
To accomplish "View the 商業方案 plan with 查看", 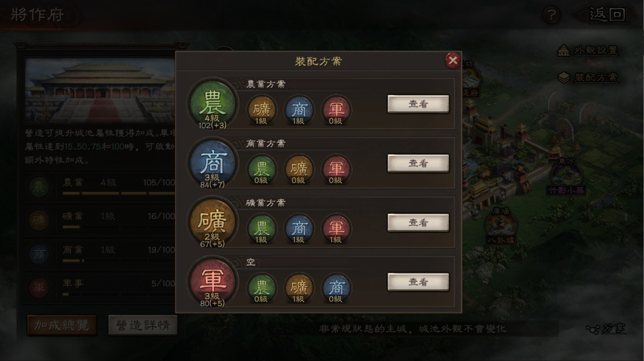I will pyautogui.click(x=418, y=163).
